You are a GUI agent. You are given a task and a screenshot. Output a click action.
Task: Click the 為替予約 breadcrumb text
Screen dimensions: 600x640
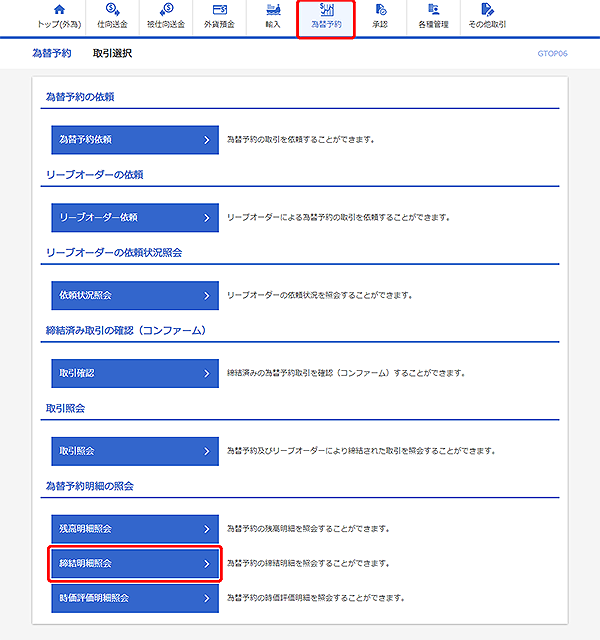click(52, 53)
